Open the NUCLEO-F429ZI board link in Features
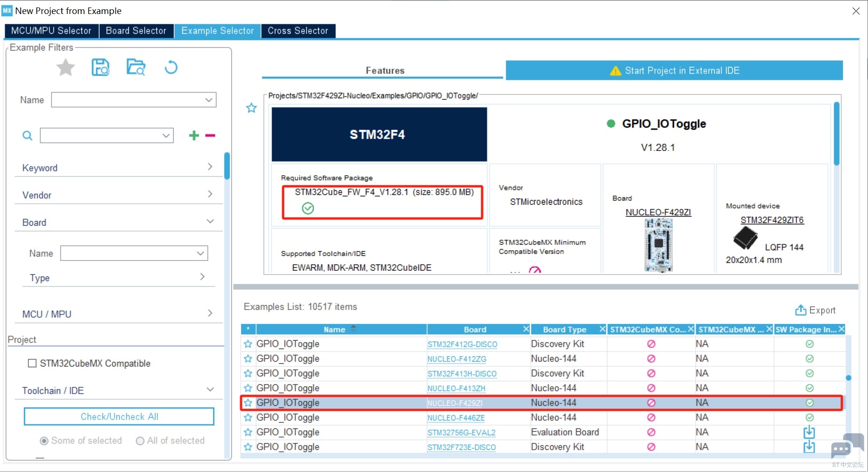 pyautogui.click(x=658, y=212)
